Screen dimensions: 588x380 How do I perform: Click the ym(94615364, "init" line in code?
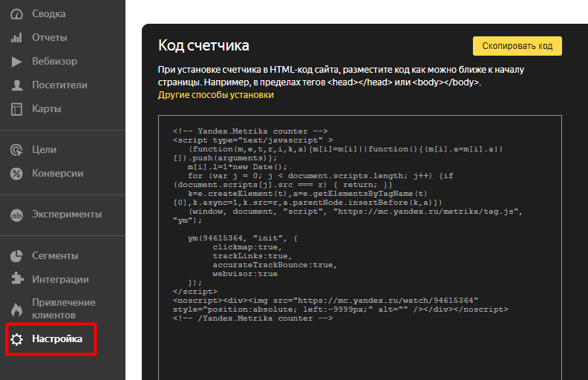point(243,238)
